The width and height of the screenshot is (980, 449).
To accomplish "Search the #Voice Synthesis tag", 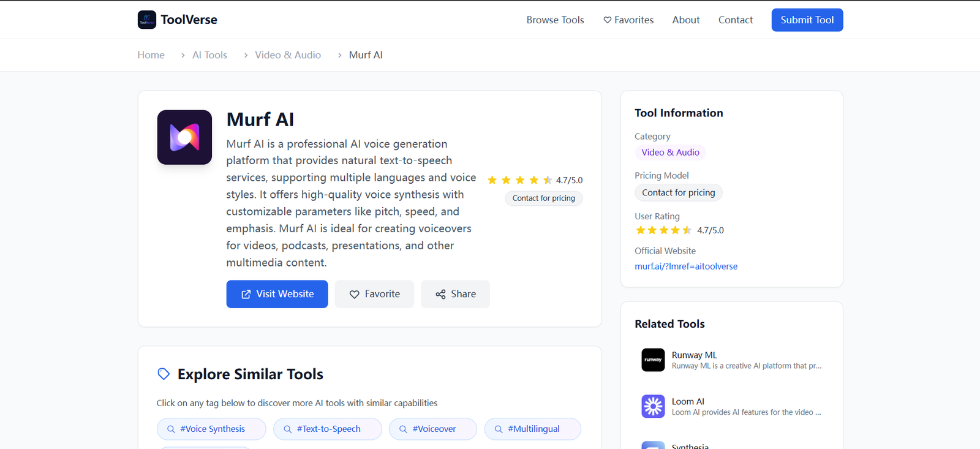I will pyautogui.click(x=211, y=429).
